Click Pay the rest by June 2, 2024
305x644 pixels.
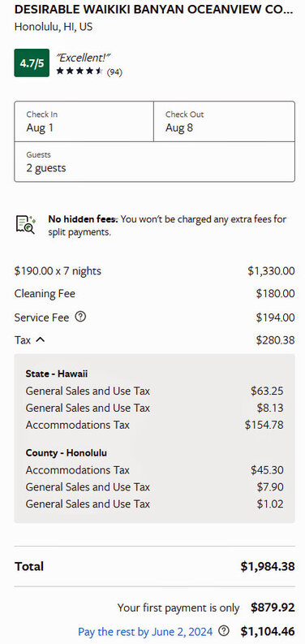(x=145, y=631)
